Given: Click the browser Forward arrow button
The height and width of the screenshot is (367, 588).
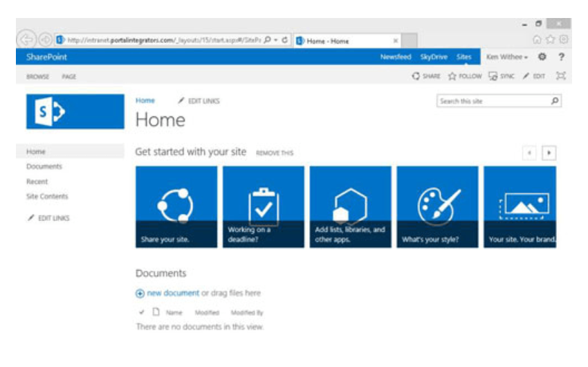Looking at the screenshot, I should coord(46,39).
